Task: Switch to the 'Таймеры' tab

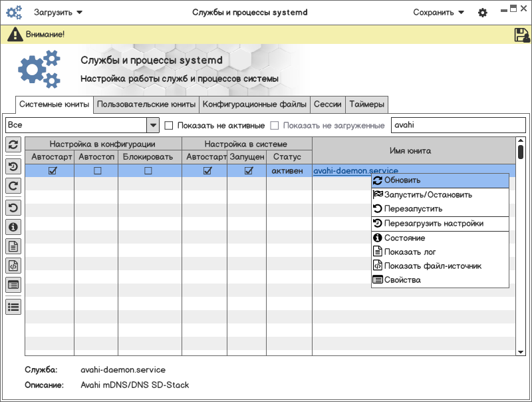Action: pos(366,104)
